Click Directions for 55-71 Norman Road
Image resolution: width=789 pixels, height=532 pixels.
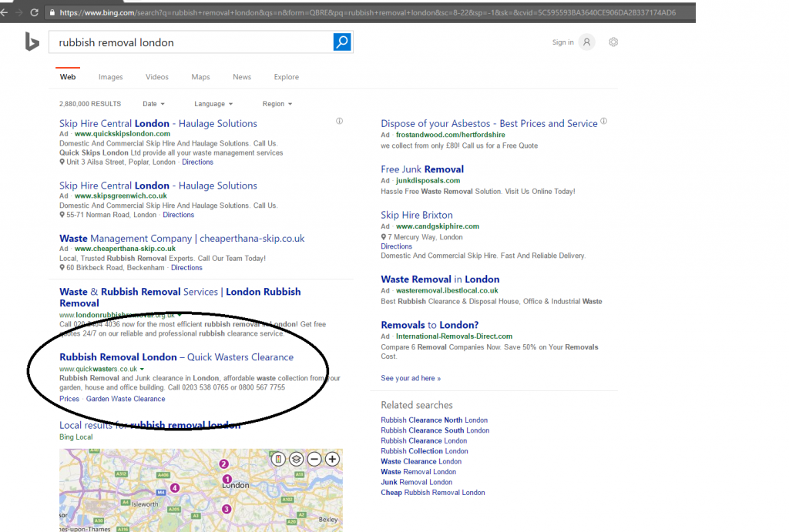pyautogui.click(x=178, y=215)
